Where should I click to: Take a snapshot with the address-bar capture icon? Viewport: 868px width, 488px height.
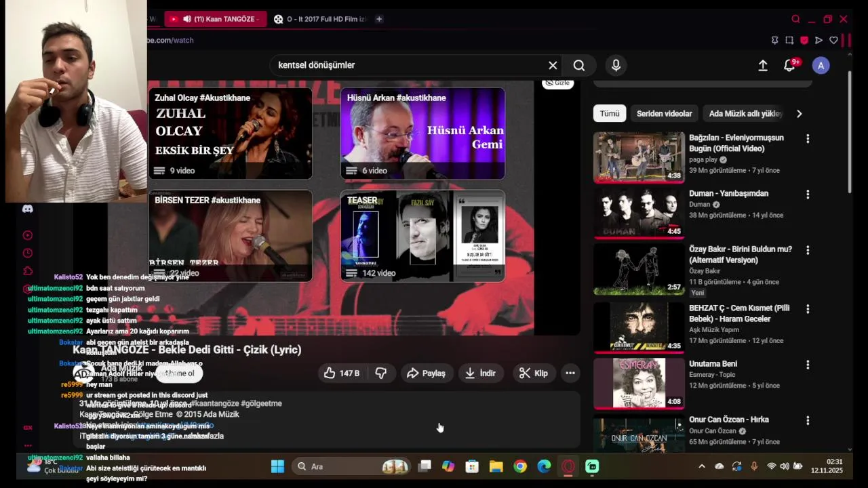click(789, 41)
